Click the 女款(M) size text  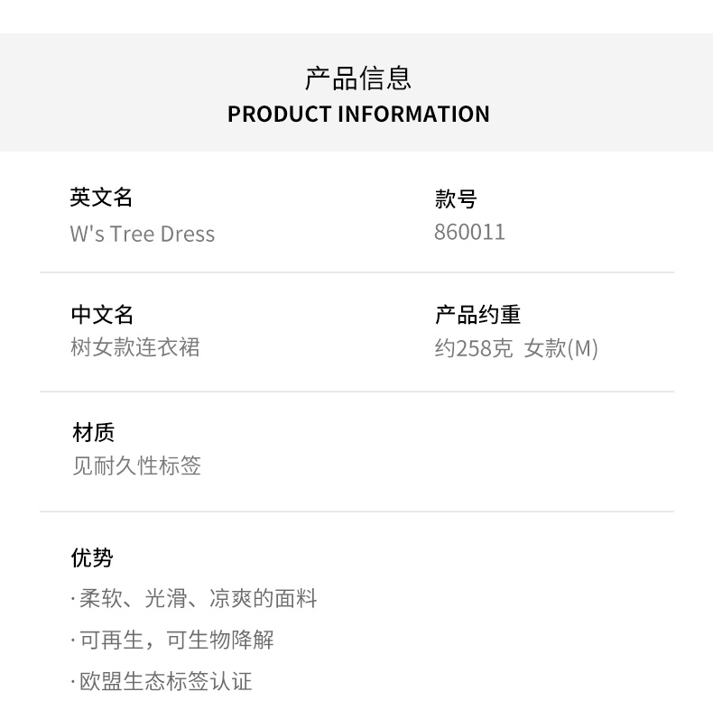560,348
